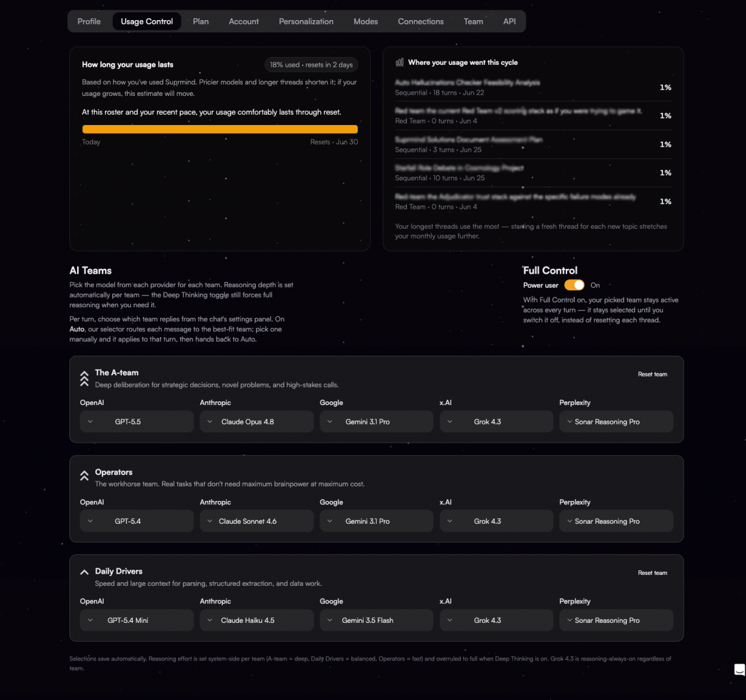Screen dimensions: 746x700
Task: Open the 10-turn Sequential thread from Jun 25
Action: pos(533,173)
